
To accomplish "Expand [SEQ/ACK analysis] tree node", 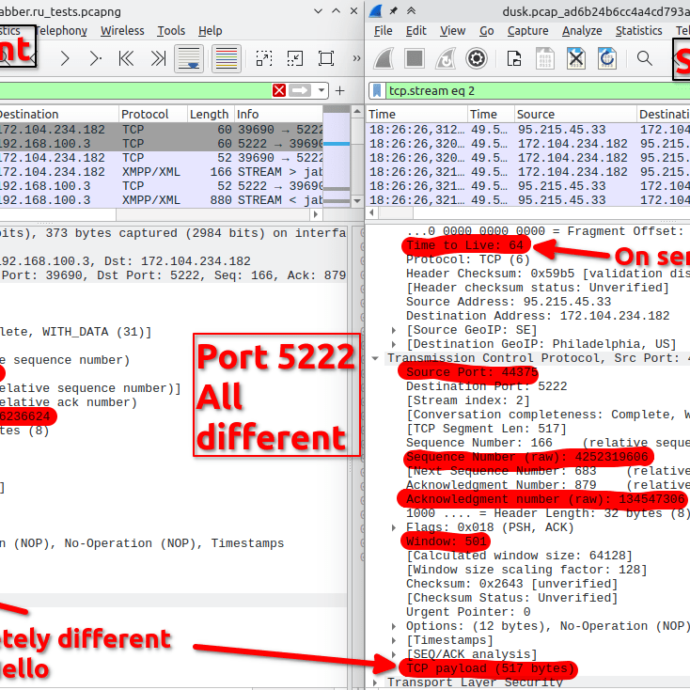I will pos(393,654).
